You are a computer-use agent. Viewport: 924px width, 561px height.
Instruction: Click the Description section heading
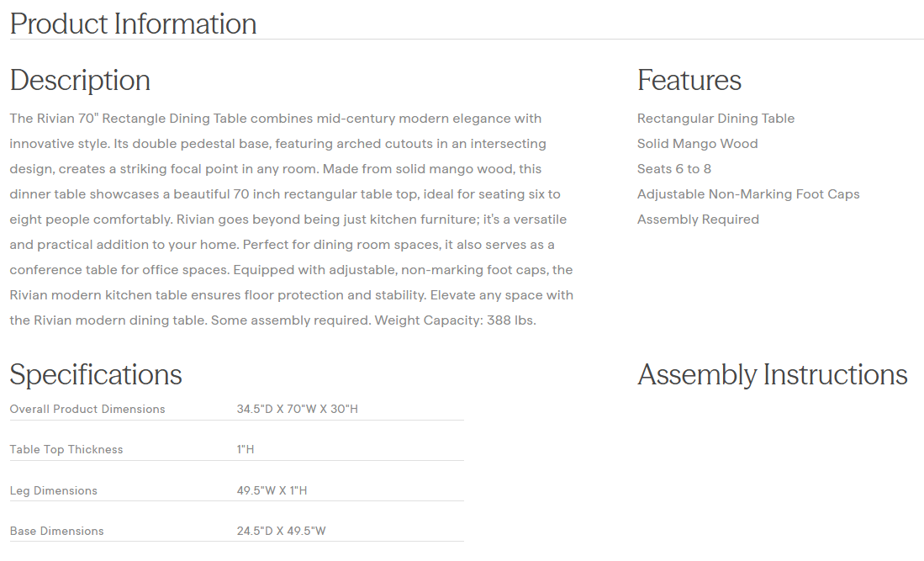pos(80,80)
